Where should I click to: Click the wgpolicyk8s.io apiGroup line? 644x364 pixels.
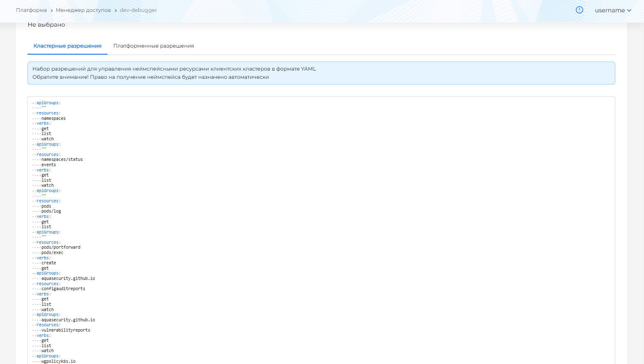58,361
